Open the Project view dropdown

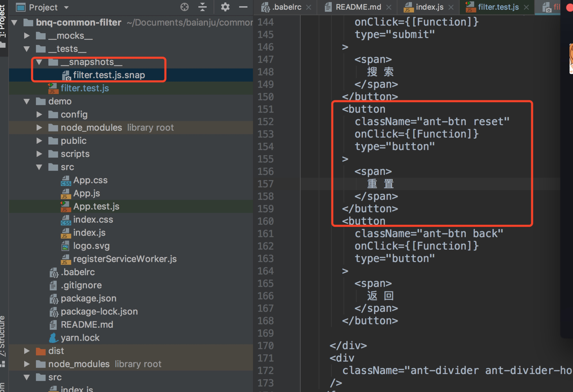(66, 7)
